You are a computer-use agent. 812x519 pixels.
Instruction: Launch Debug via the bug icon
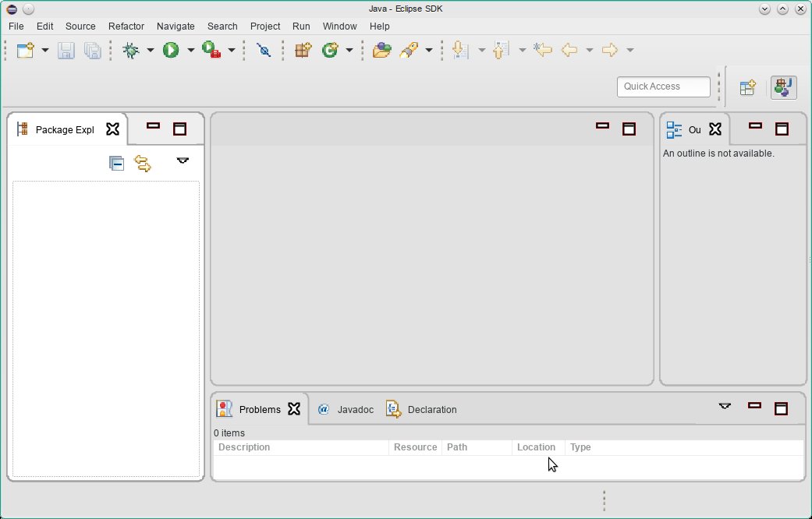[x=131, y=50]
